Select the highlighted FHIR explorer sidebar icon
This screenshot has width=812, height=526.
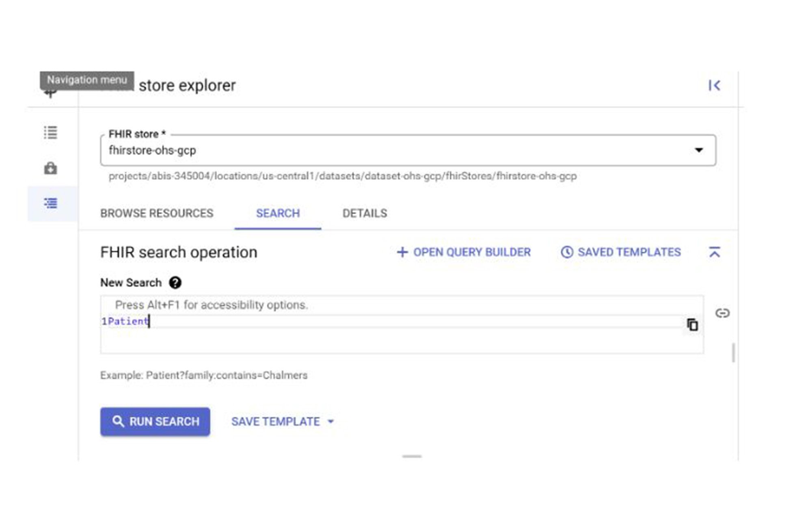pyautogui.click(x=51, y=203)
